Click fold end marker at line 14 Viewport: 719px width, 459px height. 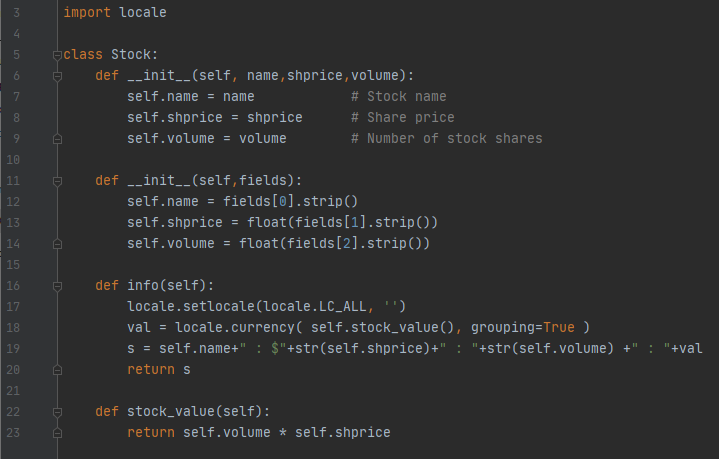point(57,244)
